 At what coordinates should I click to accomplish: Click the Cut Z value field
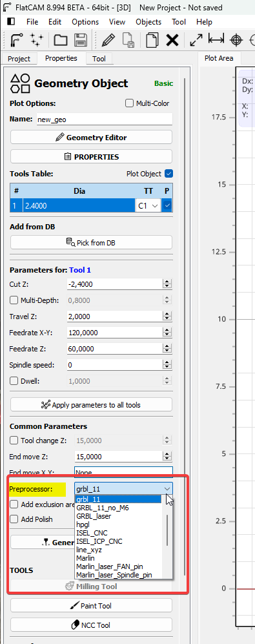point(114,284)
